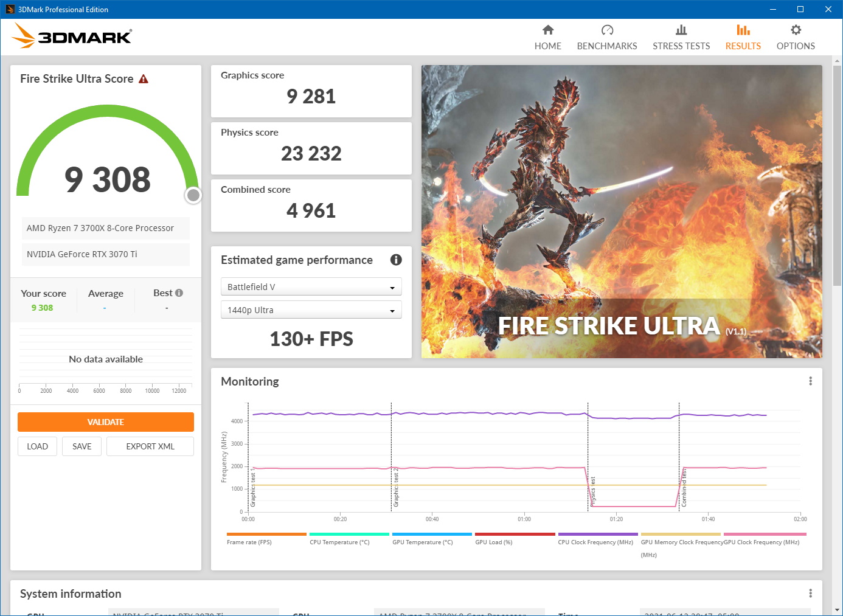Click the Stress Tests chart icon
The width and height of the screenshot is (843, 616).
(681, 30)
